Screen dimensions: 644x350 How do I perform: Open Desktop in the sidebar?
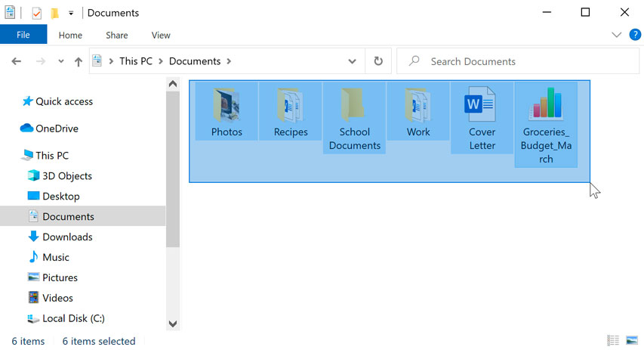tap(54, 197)
